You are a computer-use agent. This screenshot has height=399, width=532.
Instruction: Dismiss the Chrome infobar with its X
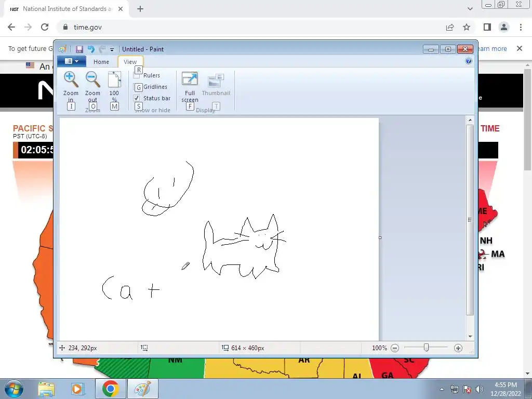pyautogui.click(x=520, y=48)
